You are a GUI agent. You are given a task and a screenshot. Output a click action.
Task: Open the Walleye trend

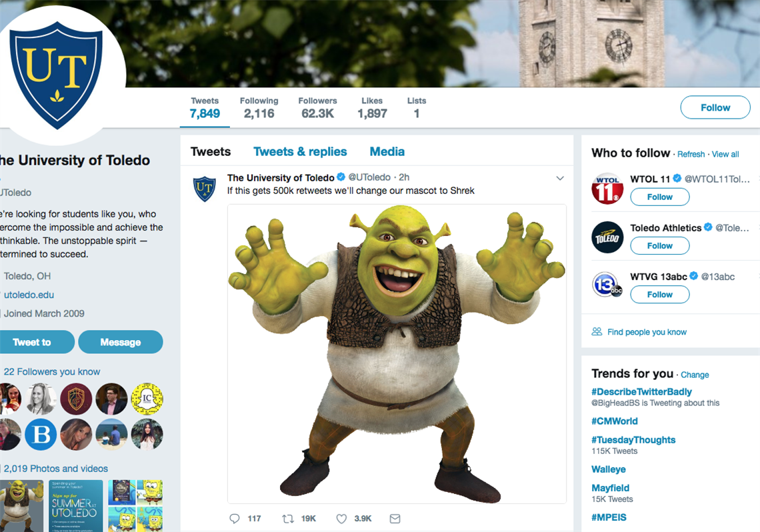[x=608, y=469]
